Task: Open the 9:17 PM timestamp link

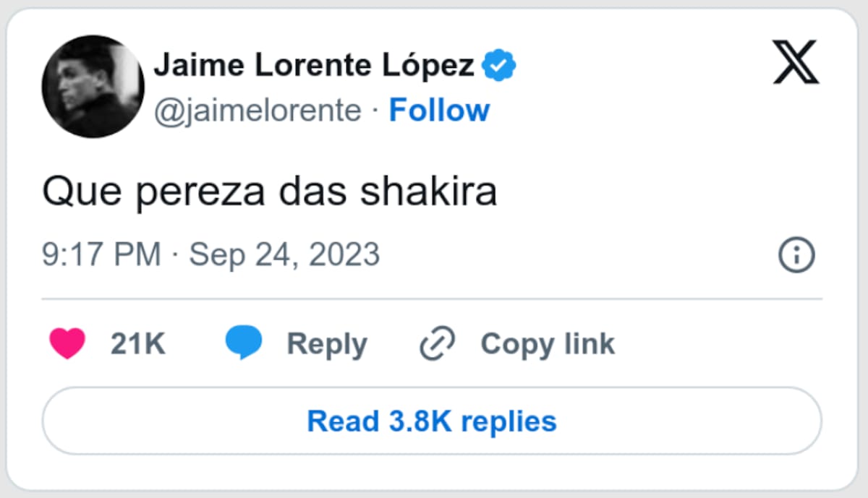Action: pos(101,255)
